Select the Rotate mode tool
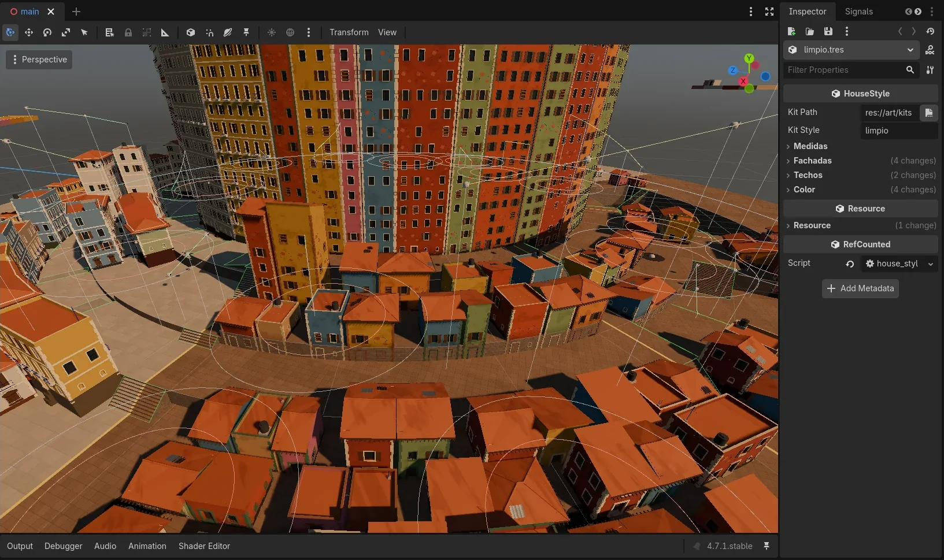The height and width of the screenshot is (560, 944). point(47,32)
